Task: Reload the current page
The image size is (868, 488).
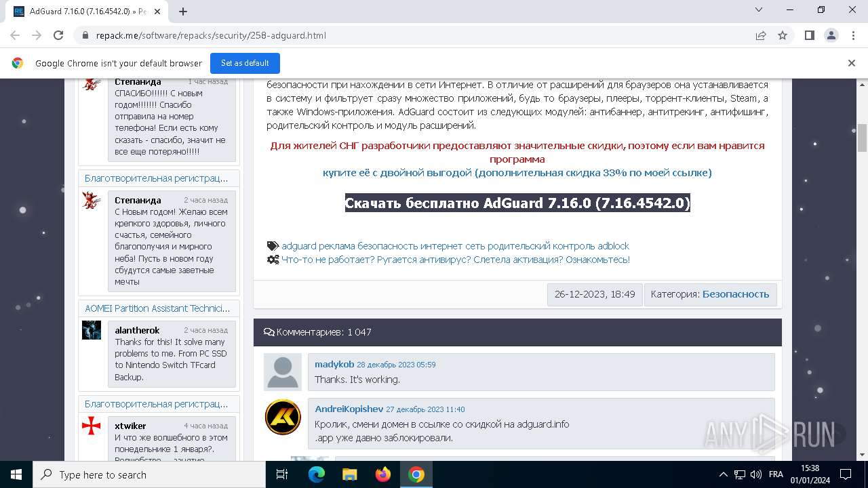Action: (58, 35)
